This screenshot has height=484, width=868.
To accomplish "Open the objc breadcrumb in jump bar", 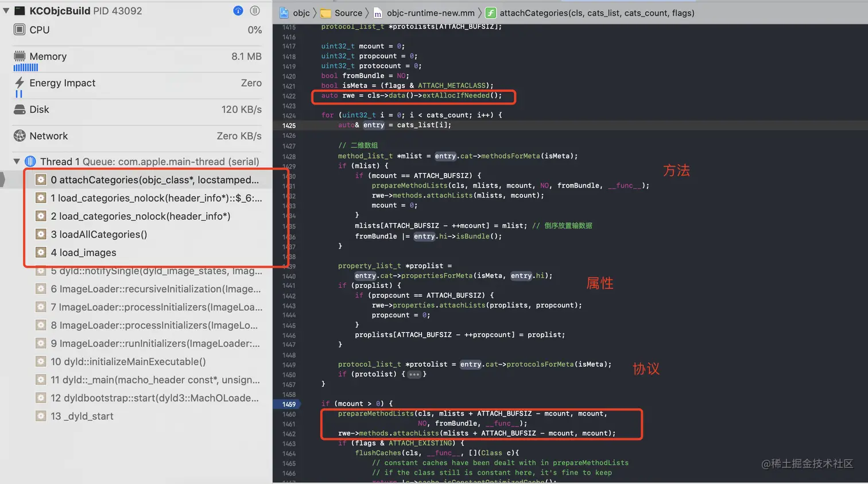I will click(x=301, y=13).
